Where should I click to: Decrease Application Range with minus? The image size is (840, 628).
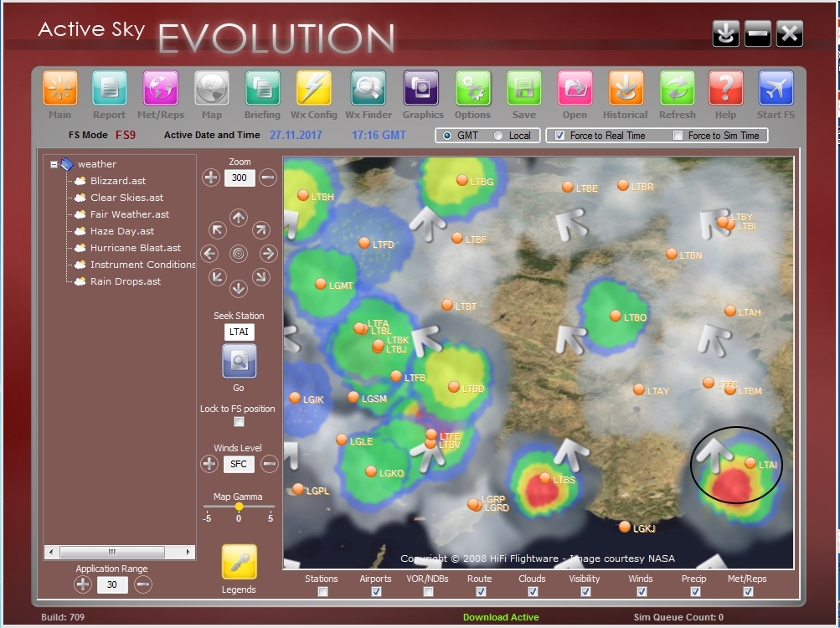point(142,584)
